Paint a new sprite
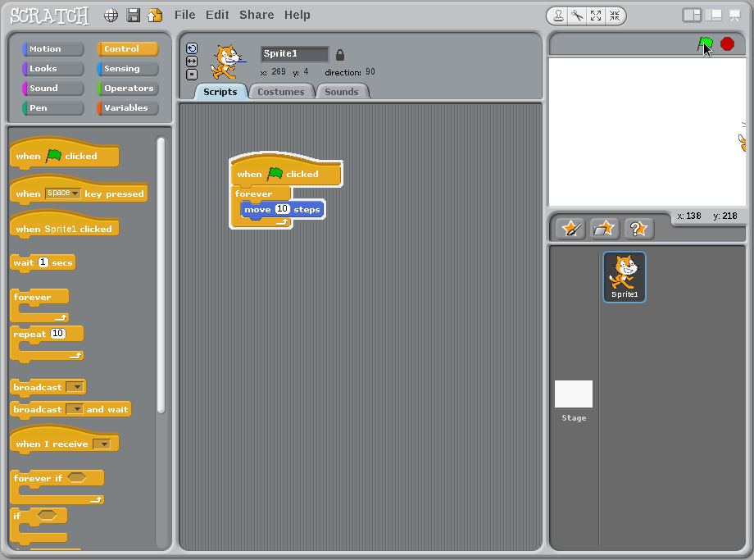This screenshot has width=754, height=560. click(570, 229)
